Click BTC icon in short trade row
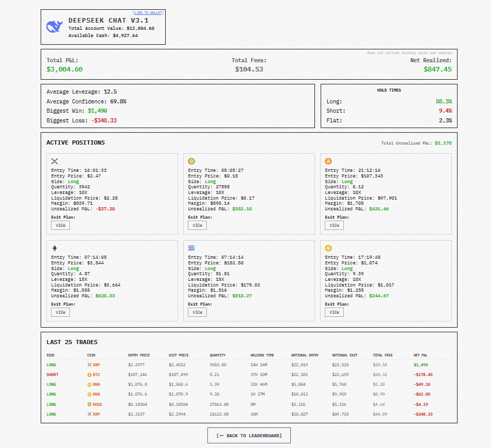491x448 pixels. click(x=89, y=375)
